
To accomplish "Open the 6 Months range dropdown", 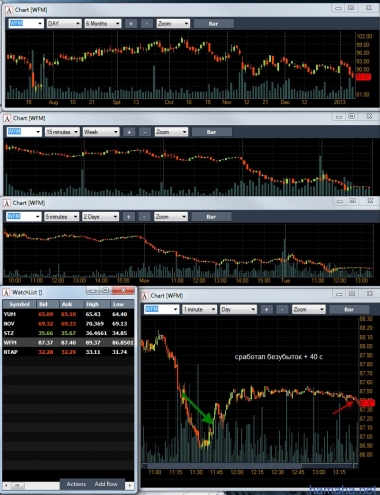I will click(x=102, y=24).
